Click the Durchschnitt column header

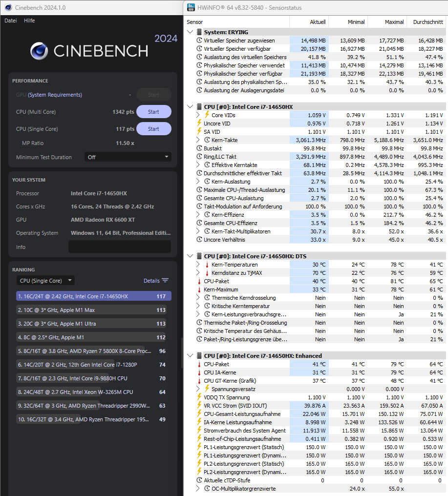coord(427,22)
